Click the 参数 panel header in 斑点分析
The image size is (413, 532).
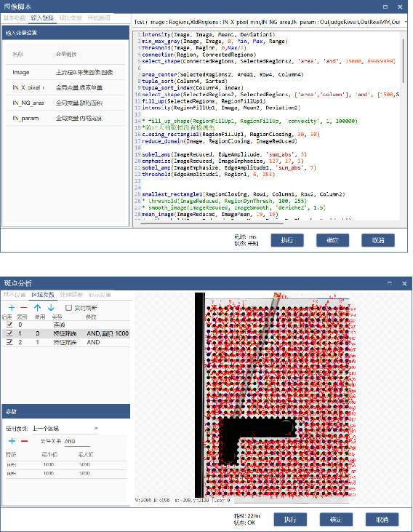coord(65,411)
